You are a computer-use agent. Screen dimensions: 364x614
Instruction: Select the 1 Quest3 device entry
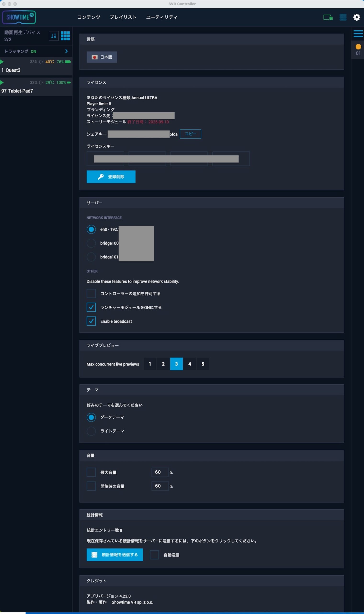[x=36, y=66]
